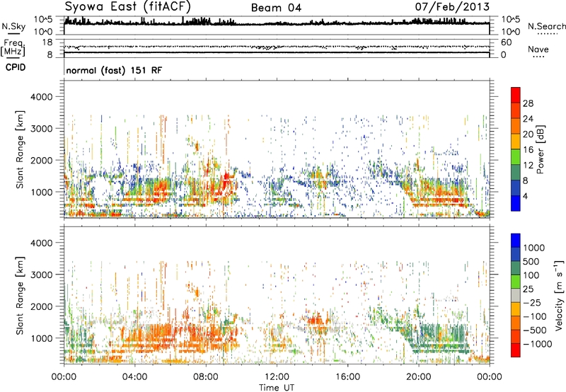Screen dimensions: 566x392
Task: Click the '28' tick on Power colorbar
Action: pyautogui.click(x=528, y=103)
